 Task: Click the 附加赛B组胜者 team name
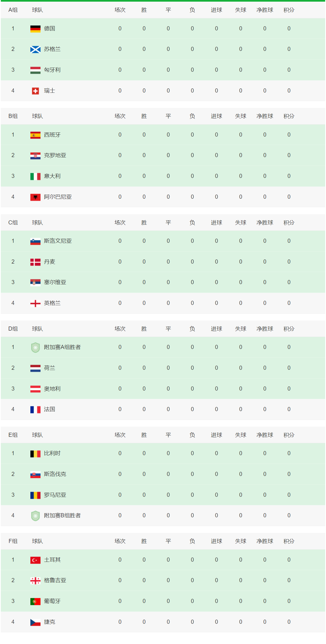62,516
